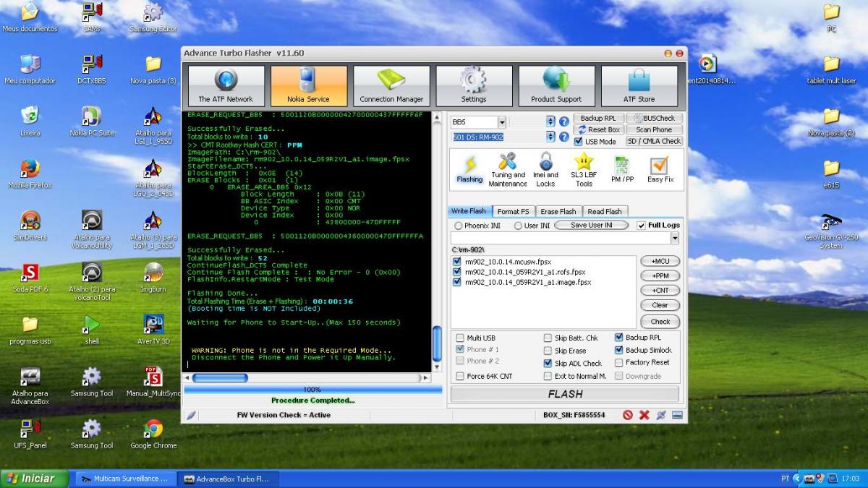This screenshot has width=868, height=488.
Task: Click spinner arrows beside RM-902 model field
Action: click(551, 137)
